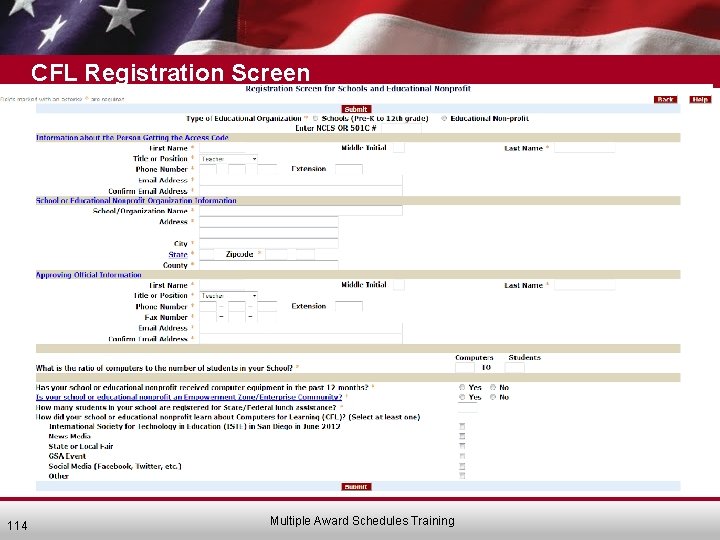
Task: Select Yes for received computer equipment
Action: pyautogui.click(x=462, y=388)
